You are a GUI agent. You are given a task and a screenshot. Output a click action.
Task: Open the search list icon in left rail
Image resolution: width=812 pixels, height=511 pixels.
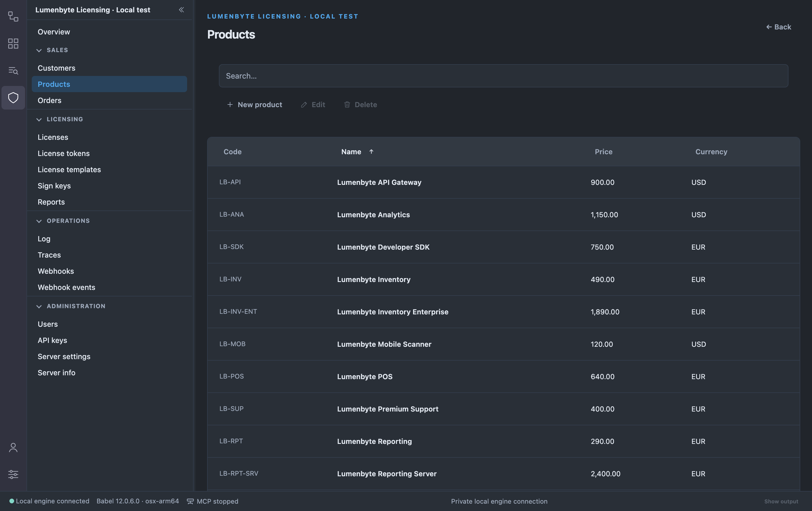tap(13, 70)
